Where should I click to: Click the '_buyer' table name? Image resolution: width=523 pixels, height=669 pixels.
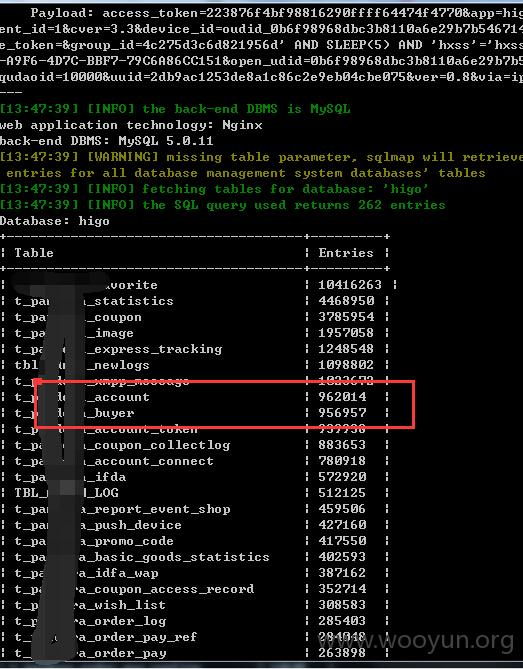point(74,413)
